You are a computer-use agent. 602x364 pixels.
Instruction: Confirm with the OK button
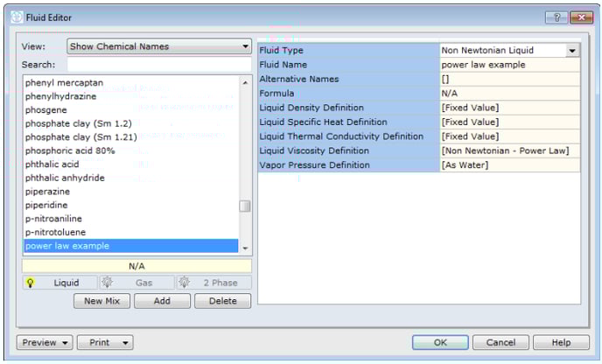pyautogui.click(x=440, y=342)
